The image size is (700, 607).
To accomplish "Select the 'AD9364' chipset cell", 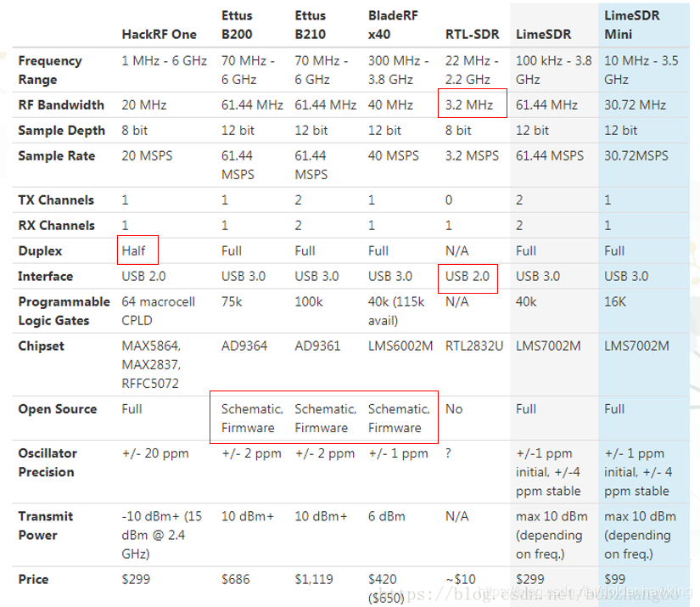I will 244,346.
